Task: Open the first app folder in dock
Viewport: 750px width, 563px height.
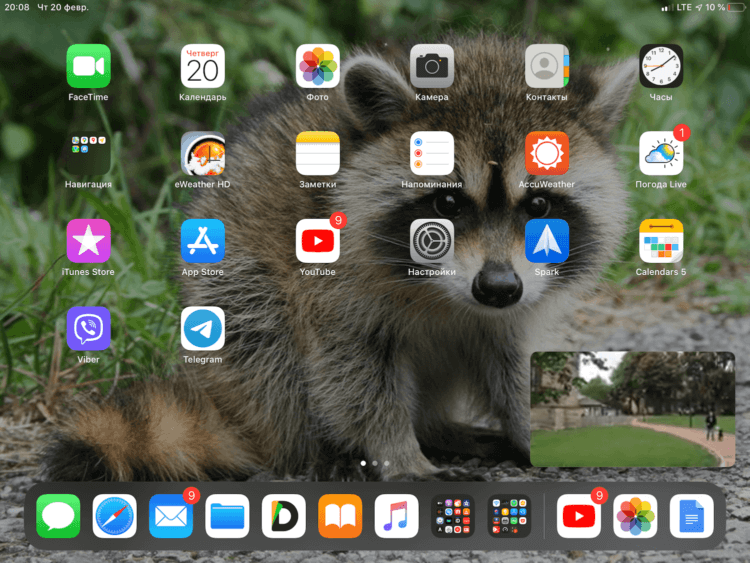Action: pyautogui.click(x=453, y=516)
